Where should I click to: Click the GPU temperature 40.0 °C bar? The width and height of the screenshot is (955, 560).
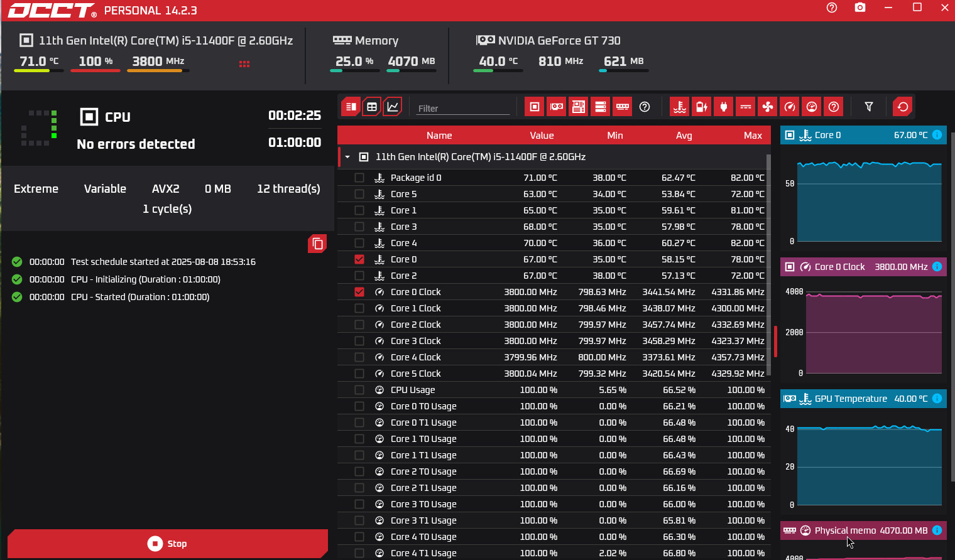tap(498, 71)
